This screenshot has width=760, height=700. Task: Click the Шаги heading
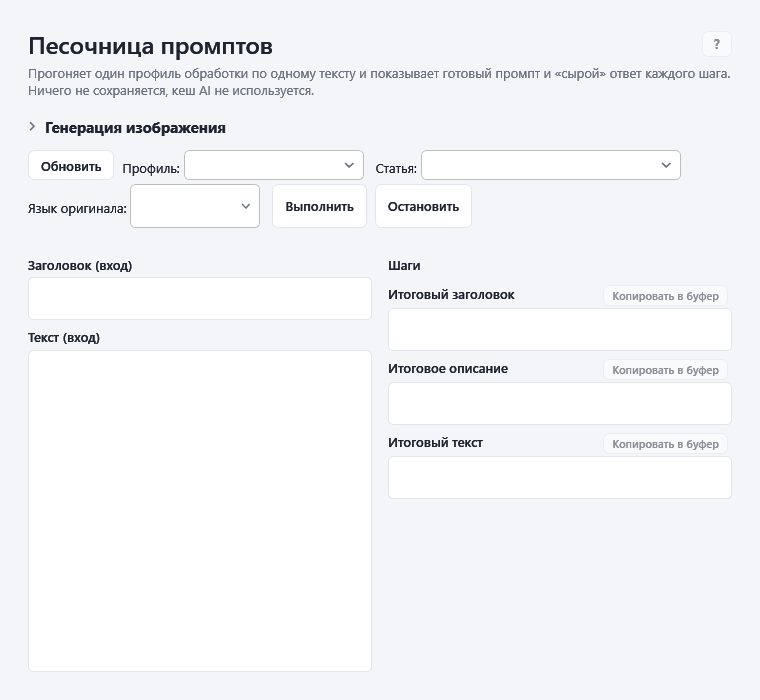tap(404, 266)
